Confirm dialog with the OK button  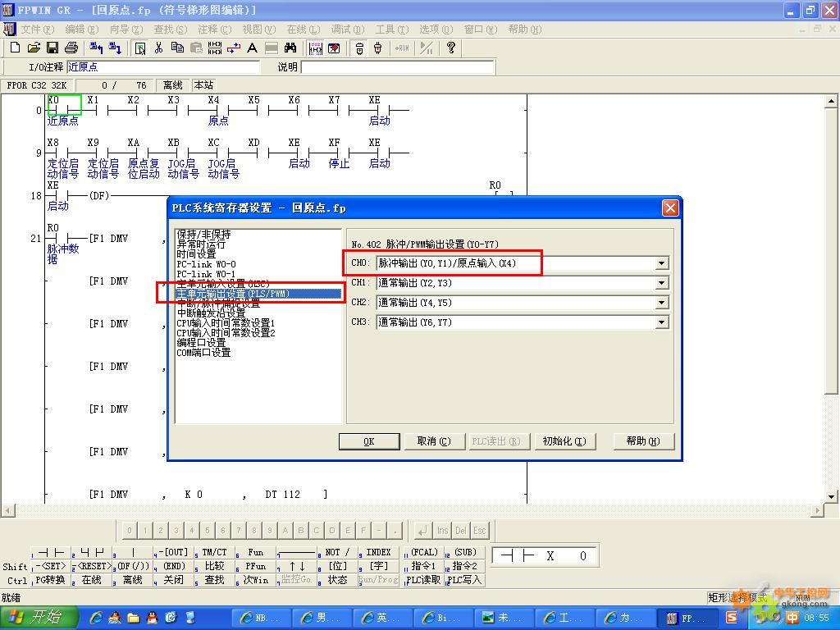click(x=369, y=441)
